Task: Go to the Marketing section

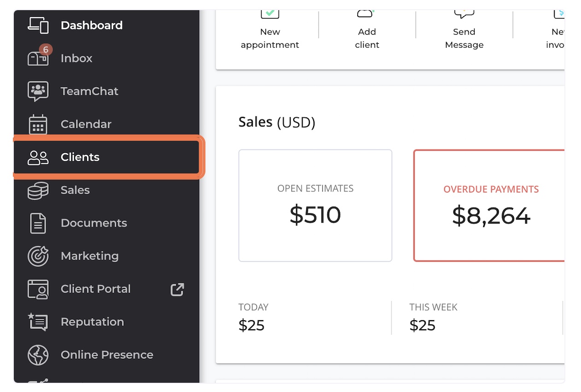Action: coord(107,256)
